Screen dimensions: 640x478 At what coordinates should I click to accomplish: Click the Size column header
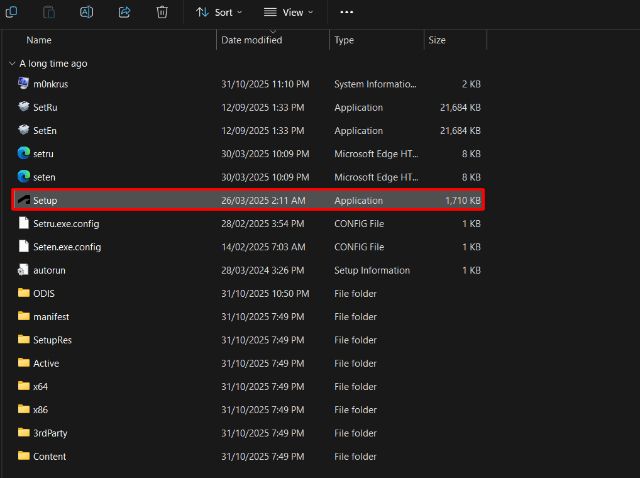[437, 40]
